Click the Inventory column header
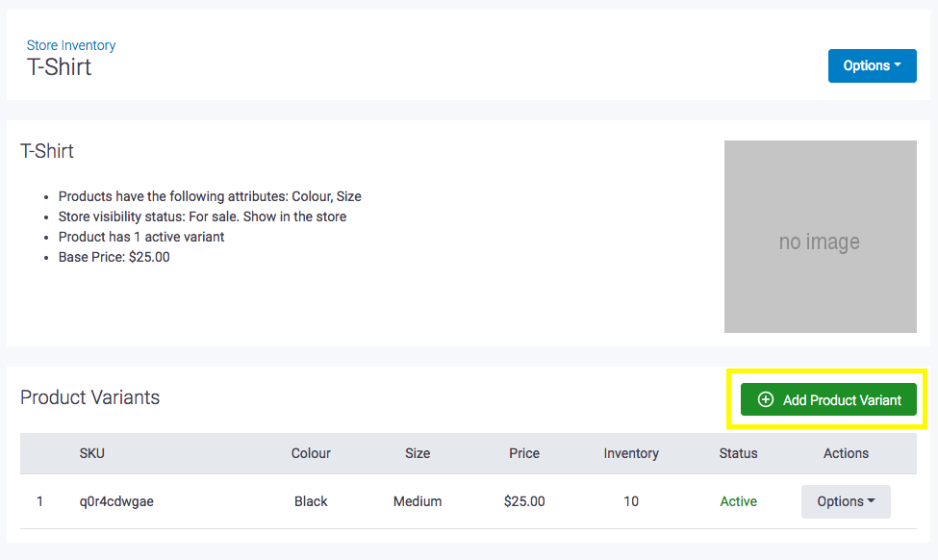Image resolution: width=938 pixels, height=560 pixels. click(631, 453)
